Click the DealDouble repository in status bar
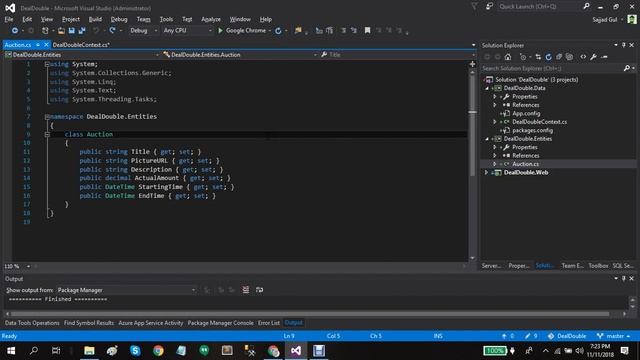 click(567, 336)
